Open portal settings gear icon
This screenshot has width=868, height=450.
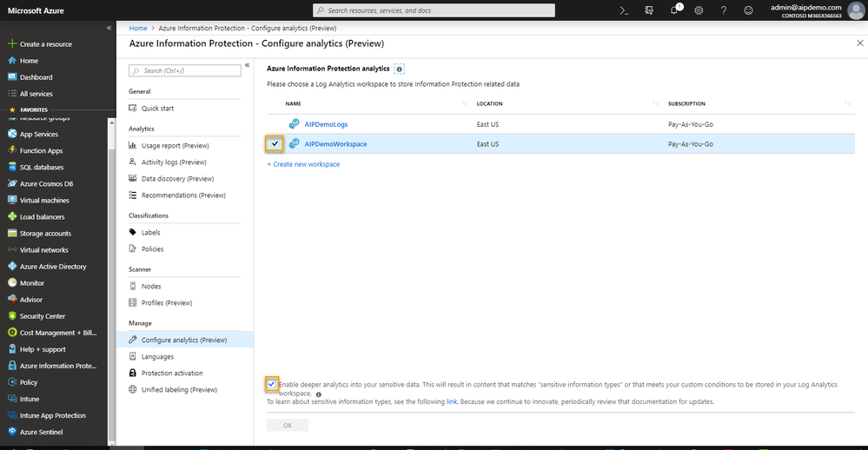click(699, 10)
